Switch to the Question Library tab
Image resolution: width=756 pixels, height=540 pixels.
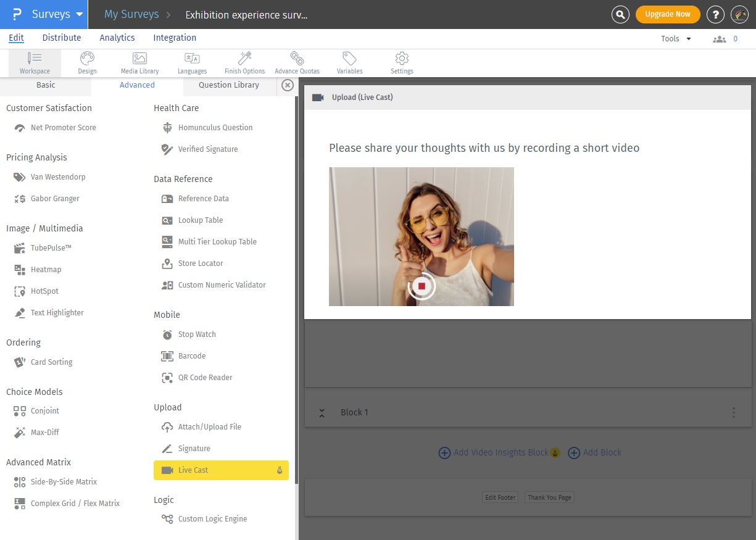pyautogui.click(x=229, y=85)
